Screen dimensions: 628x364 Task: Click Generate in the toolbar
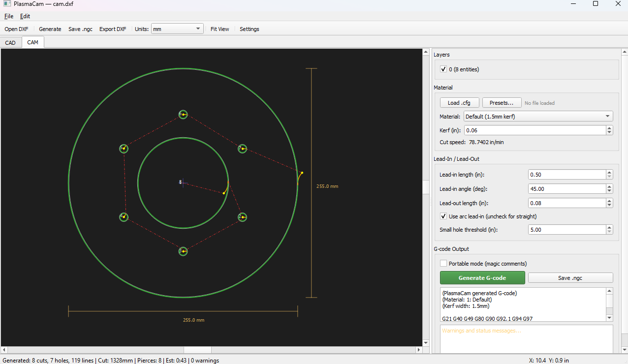tap(50, 29)
